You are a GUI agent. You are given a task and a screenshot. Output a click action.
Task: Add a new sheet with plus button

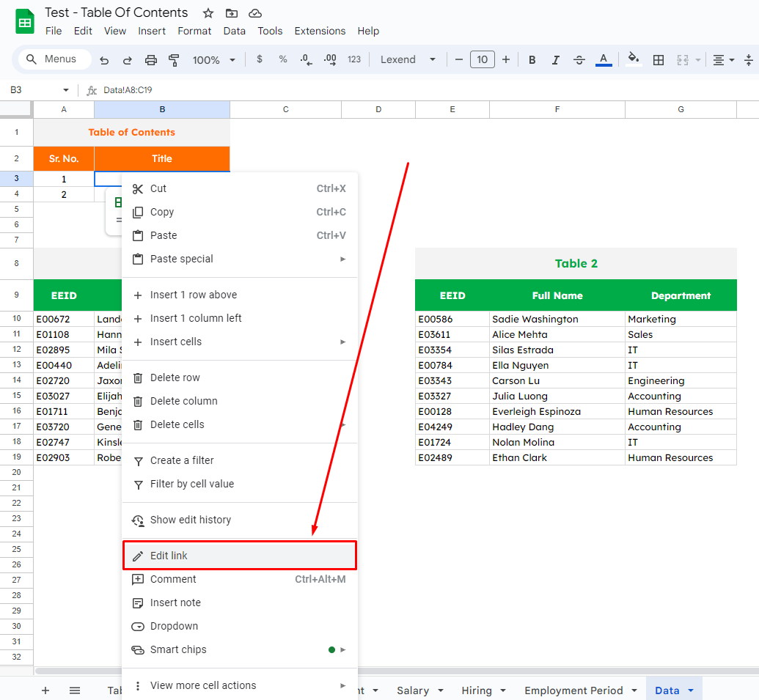[x=45, y=690]
